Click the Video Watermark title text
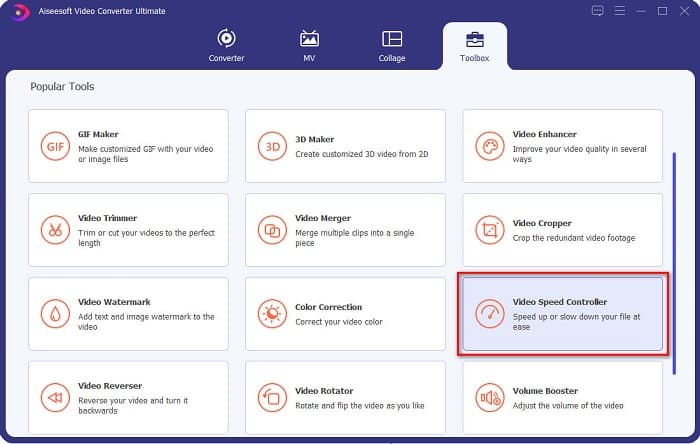This screenshot has width=700, height=444. [x=114, y=302]
